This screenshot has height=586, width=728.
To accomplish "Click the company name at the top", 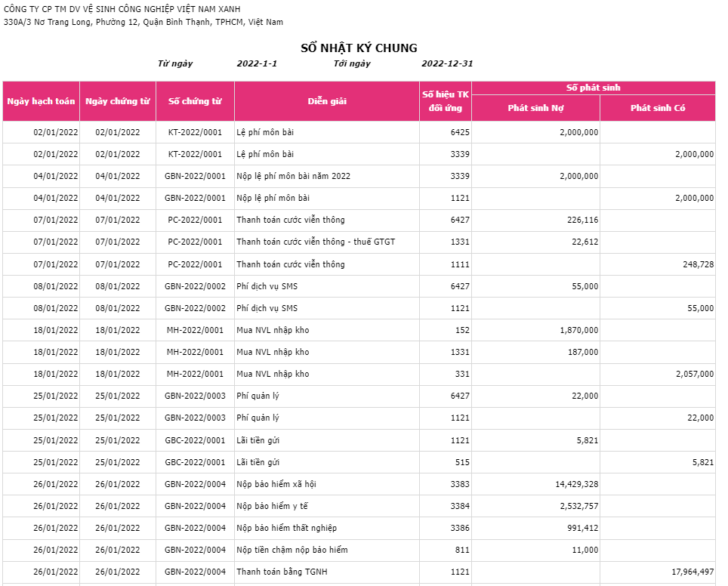I will click(x=122, y=8).
